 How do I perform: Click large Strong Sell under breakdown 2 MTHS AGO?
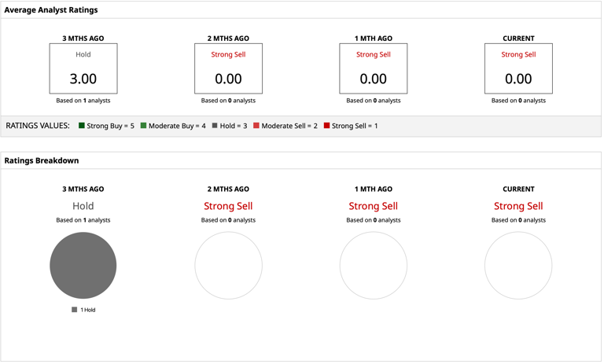tap(228, 206)
